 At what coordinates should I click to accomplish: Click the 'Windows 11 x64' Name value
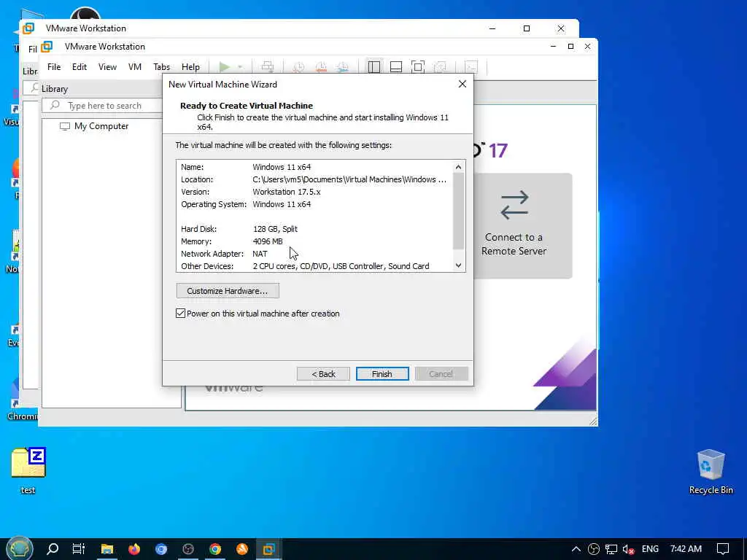click(282, 167)
